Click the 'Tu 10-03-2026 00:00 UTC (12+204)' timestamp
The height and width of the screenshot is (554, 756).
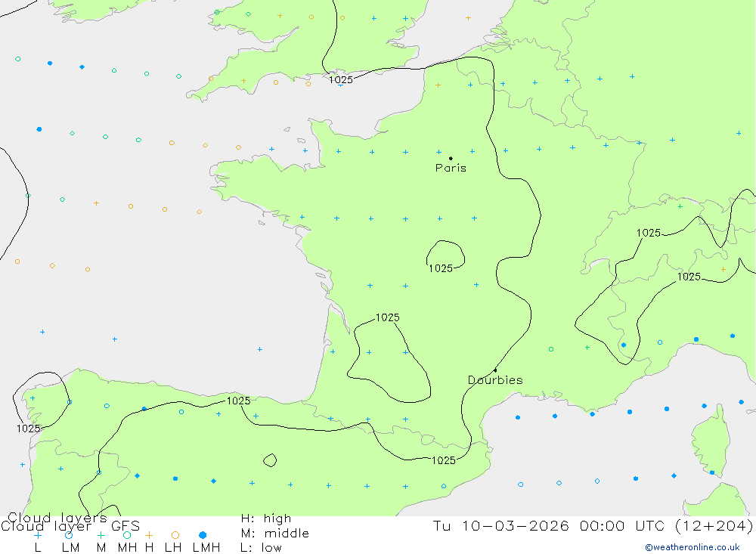coord(593,526)
